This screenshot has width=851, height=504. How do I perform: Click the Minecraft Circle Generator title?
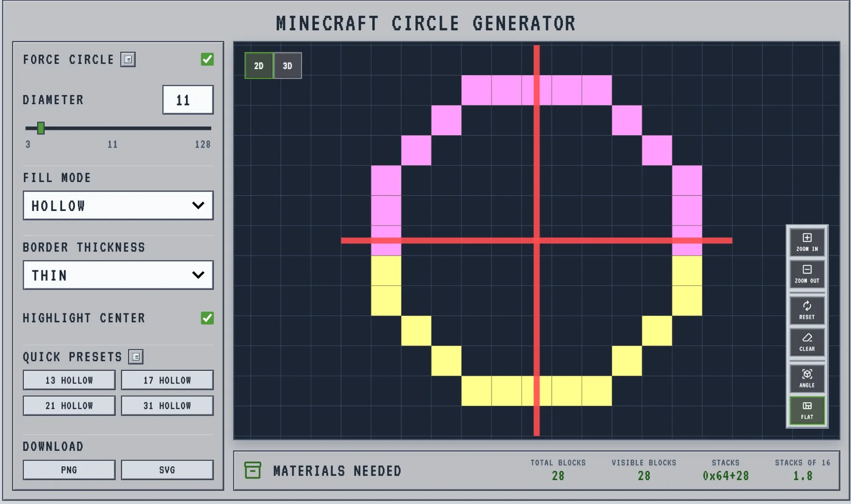[x=425, y=23]
